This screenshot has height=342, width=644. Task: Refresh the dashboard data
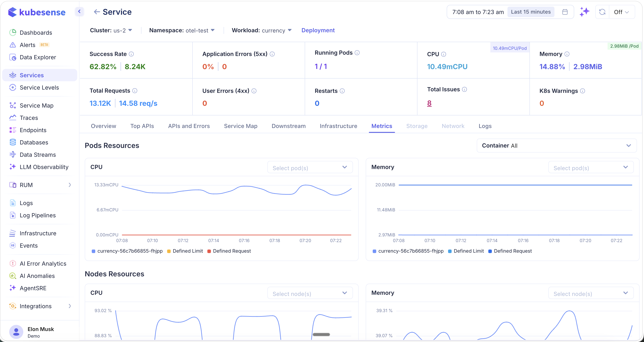[x=602, y=12]
